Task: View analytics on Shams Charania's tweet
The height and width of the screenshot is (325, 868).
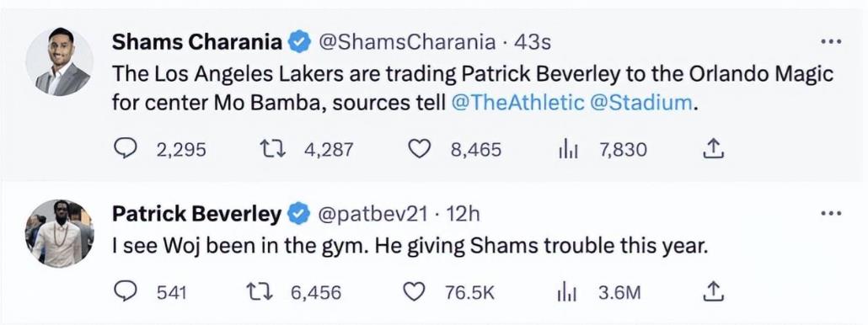Action: [x=567, y=149]
